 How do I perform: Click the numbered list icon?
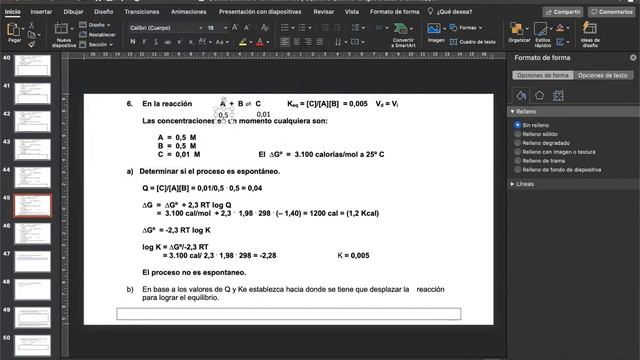click(302, 28)
